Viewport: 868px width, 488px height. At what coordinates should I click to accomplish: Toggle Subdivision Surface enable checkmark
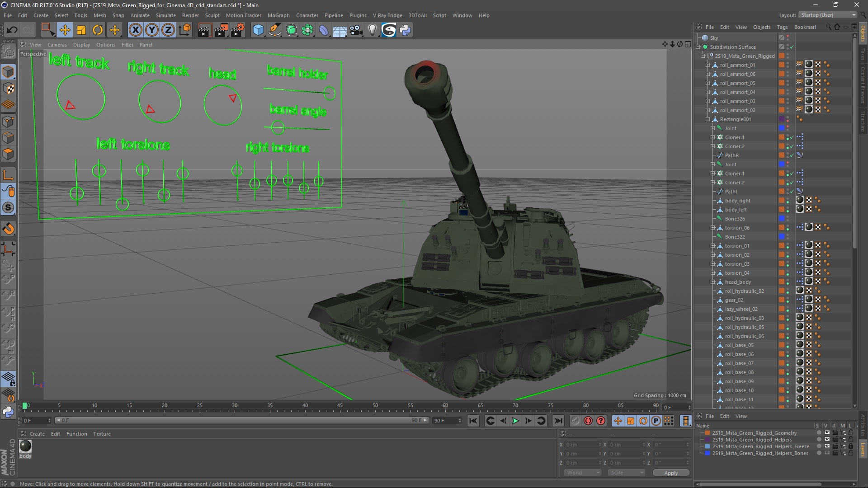tap(792, 47)
